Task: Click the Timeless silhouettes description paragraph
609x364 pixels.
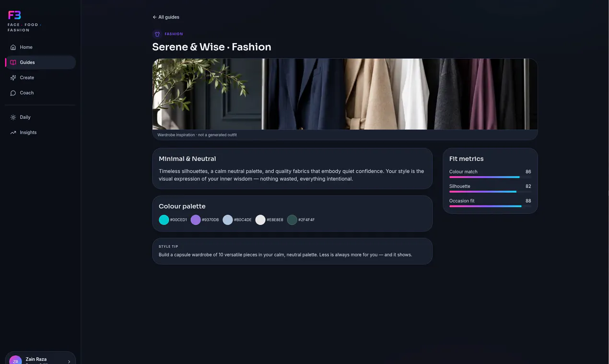Action: click(292, 175)
